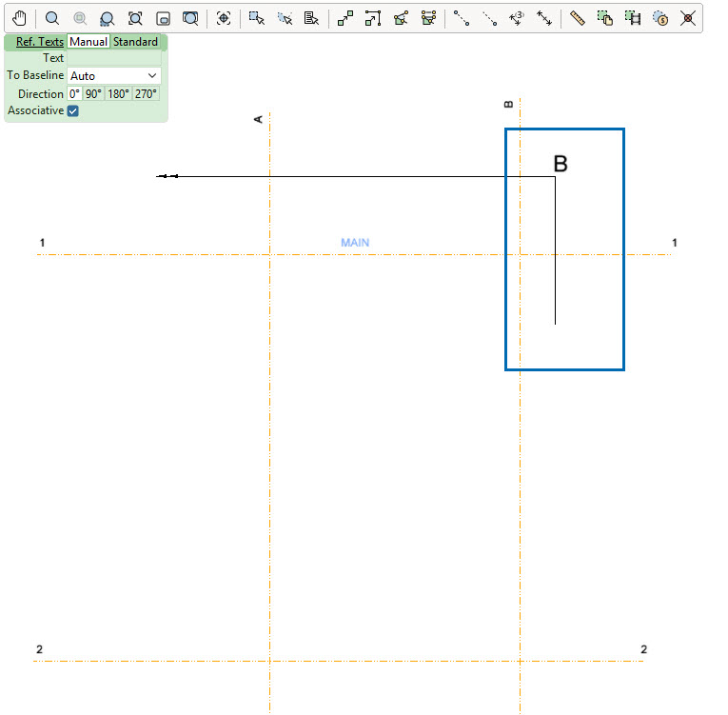This screenshot has height=715, width=728.
Task: Click the left axis label 1
Action: click(x=42, y=243)
